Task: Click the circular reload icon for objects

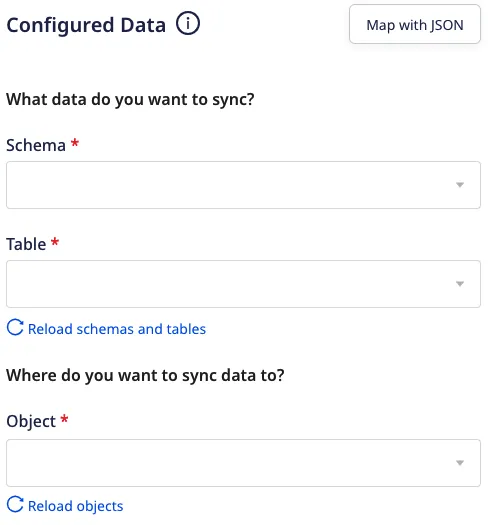Action: pos(15,504)
